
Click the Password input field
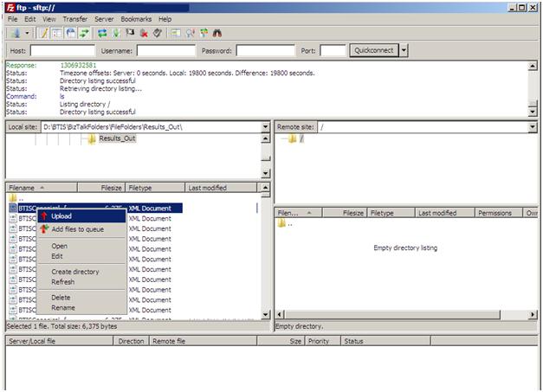(266, 50)
